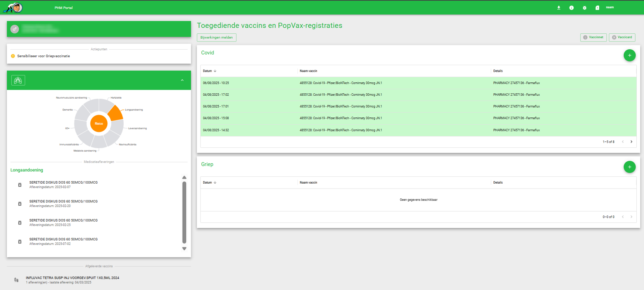This screenshot has width=644, height=290.
Task: Go to previous page of Covid table
Action: [x=623, y=142]
